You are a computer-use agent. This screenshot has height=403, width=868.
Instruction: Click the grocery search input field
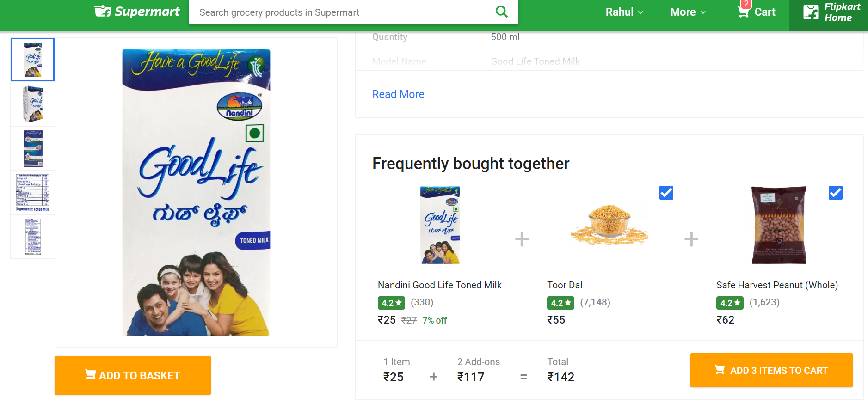point(342,12)
